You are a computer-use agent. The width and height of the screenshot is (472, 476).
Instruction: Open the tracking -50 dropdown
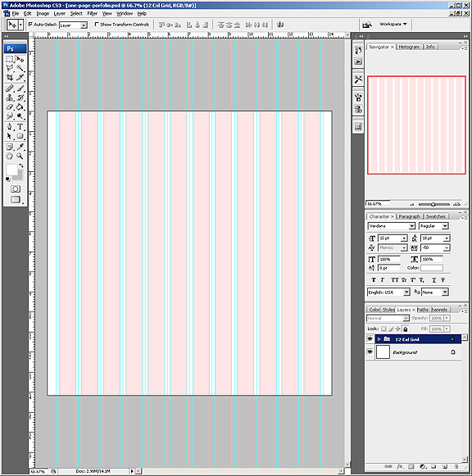pyautogui.click(x=447, y=247)
